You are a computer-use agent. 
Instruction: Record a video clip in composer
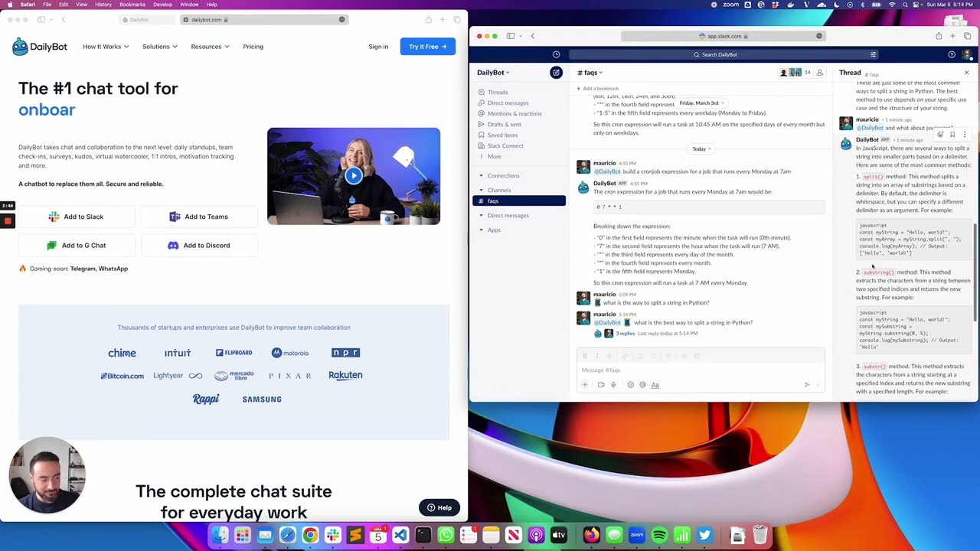pyautogui.click(x=601, y=385)
